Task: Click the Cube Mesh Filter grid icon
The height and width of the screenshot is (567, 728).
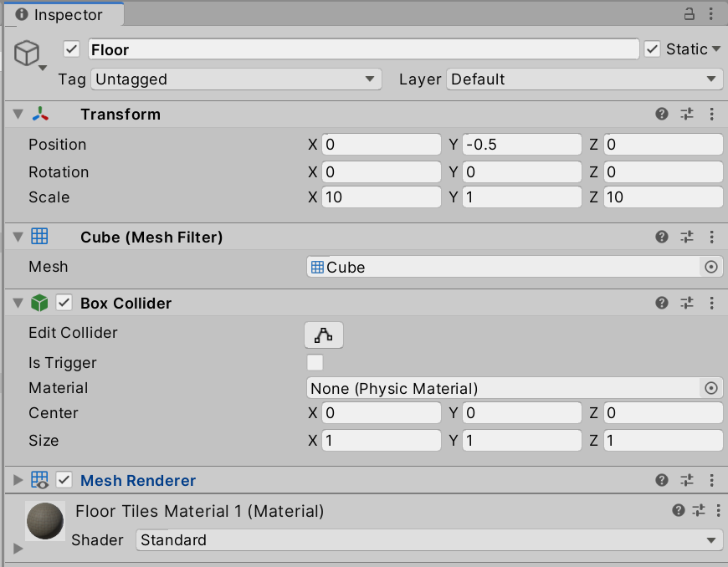Action: tap(41, 238)
